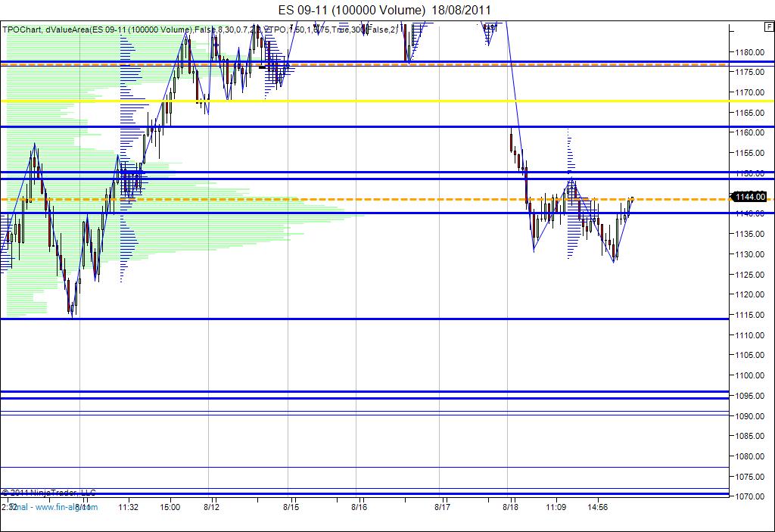This screenshot has width=775, height=532.
Task: Click the 1115.00 price axis label
Action: tap(750, 315)
